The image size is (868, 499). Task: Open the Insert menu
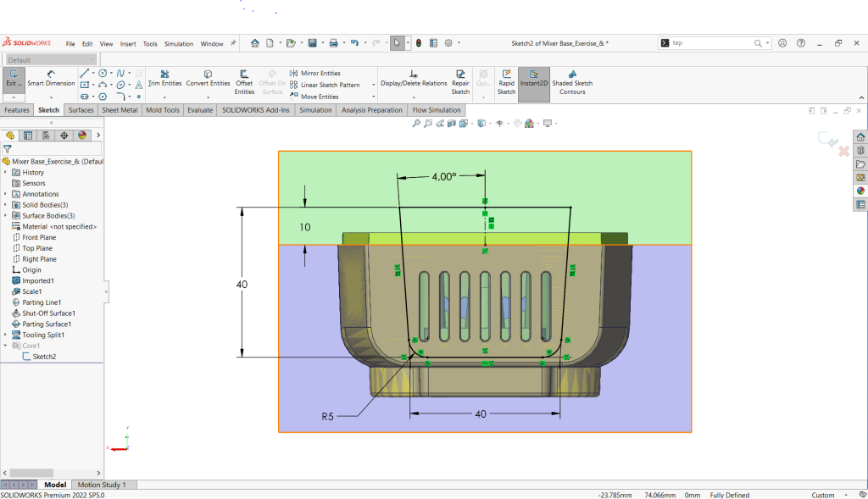click(128, 44)
